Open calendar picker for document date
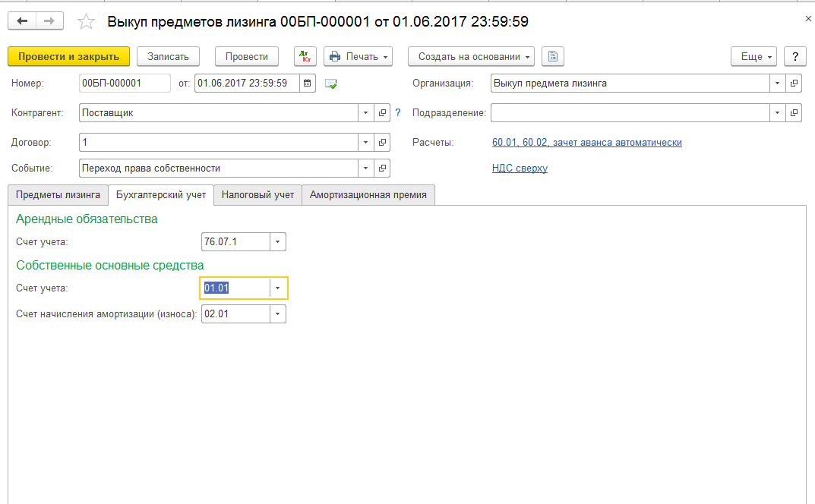 pyautogui.click(x=308, y=83)
